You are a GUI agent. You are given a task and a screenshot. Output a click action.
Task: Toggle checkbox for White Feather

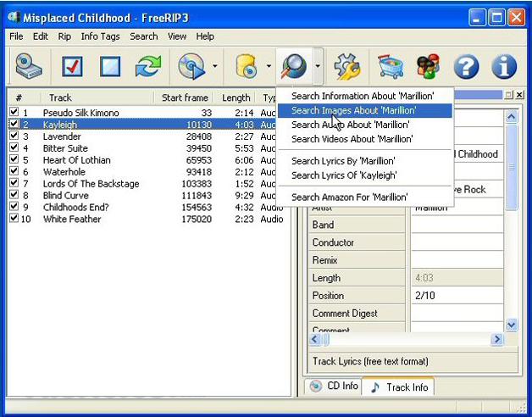[x=14, y=218]
